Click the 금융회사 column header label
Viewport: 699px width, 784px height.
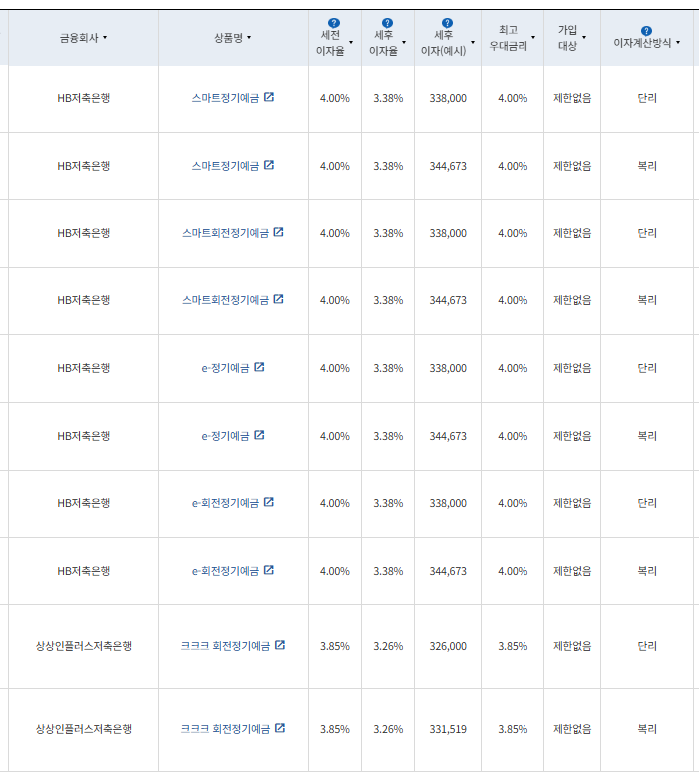pyautogui.click(x=79, y=38)
